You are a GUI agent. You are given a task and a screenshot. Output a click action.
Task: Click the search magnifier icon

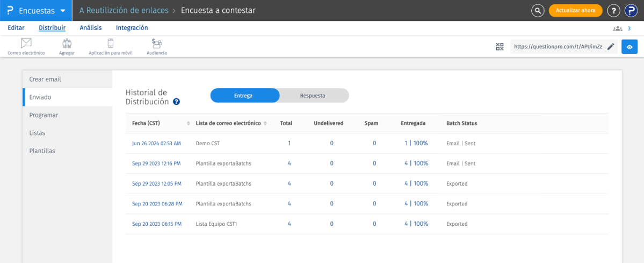(x=537, y=11)
